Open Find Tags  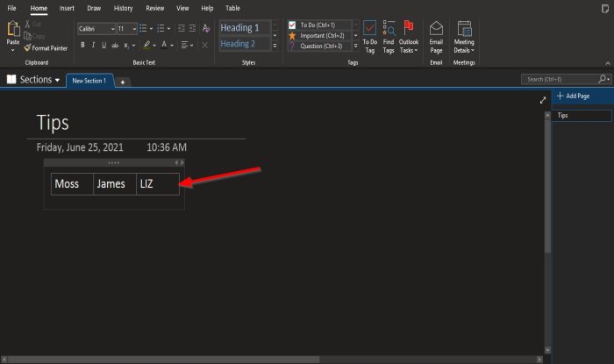click(389, 37)
